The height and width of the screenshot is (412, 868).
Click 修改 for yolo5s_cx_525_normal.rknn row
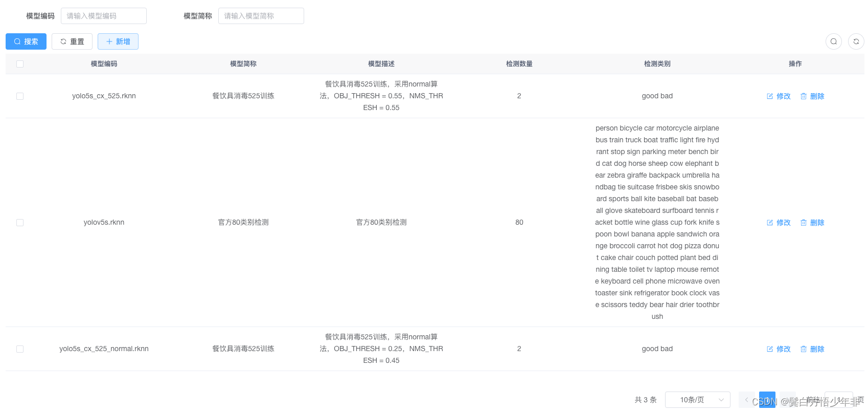pyautogui.click(x=779, y=349)
